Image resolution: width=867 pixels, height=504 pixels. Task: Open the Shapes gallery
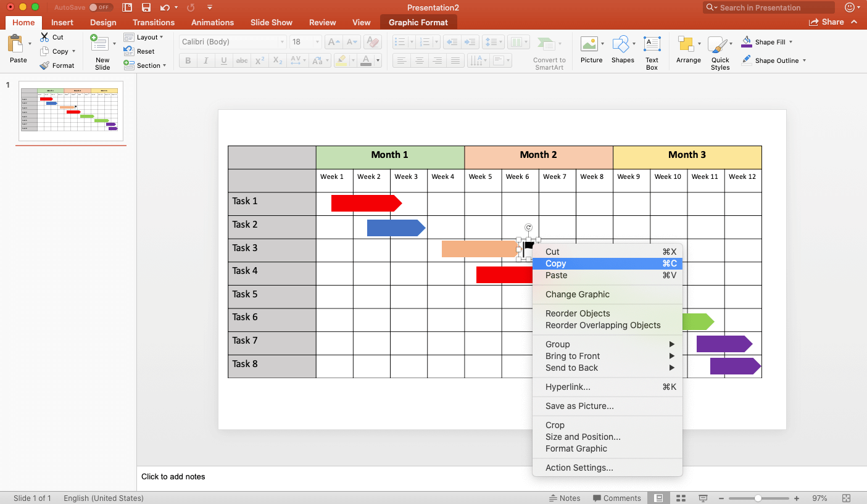coord(622,45)
